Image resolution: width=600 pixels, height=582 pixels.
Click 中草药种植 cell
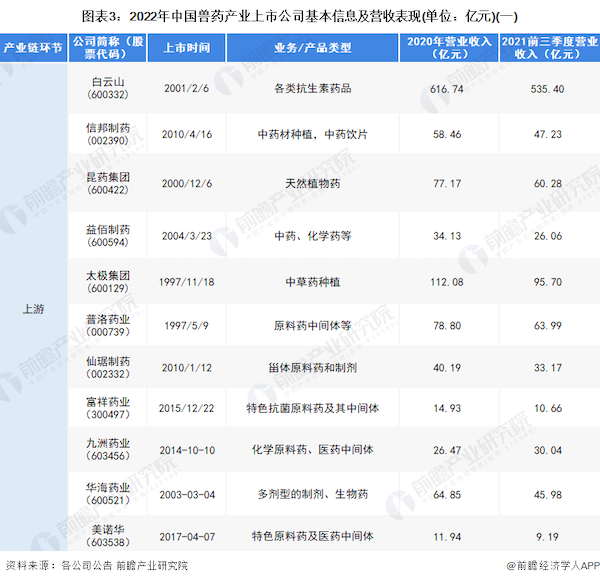[x=313, y=282]
